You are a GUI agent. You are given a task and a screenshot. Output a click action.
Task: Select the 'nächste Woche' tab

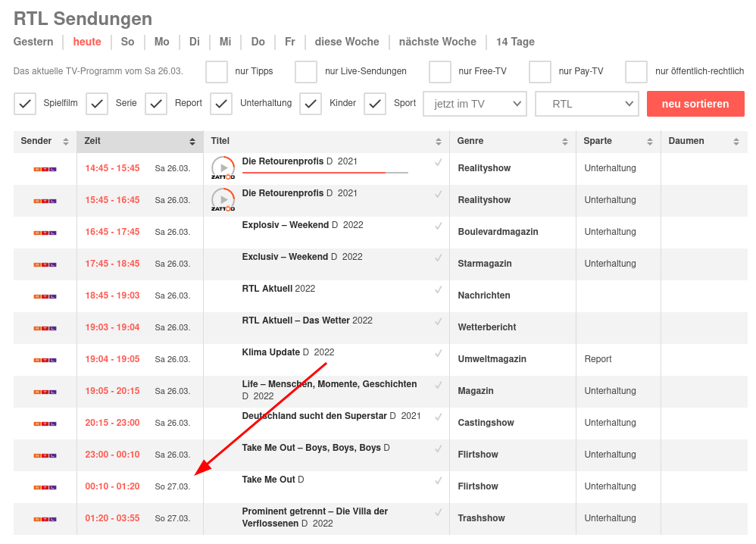click(437, 42)
